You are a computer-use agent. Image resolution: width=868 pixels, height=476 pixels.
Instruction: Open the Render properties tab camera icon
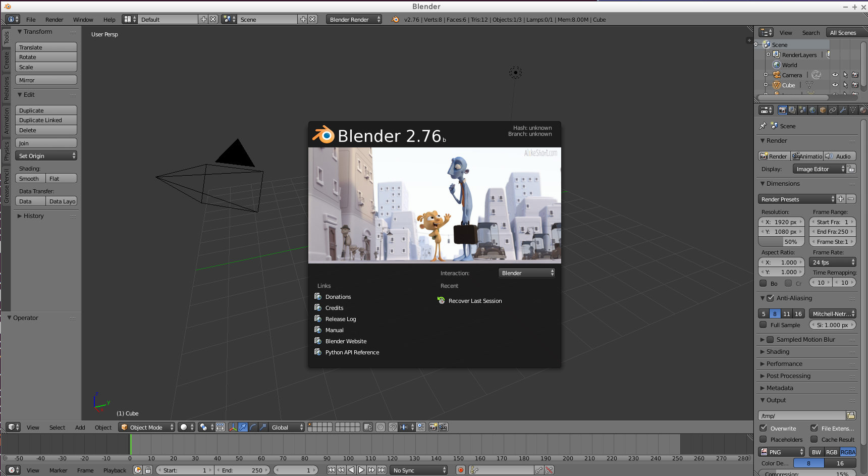[x=782, y=110]
